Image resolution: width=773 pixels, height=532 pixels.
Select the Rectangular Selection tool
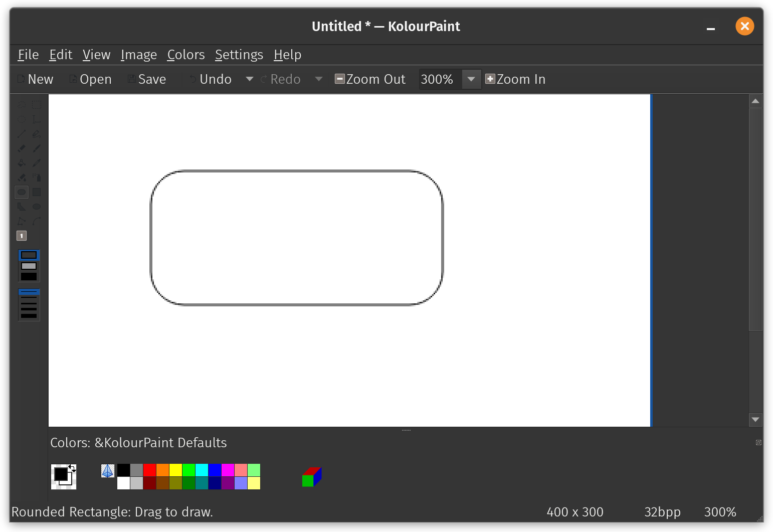37,105
